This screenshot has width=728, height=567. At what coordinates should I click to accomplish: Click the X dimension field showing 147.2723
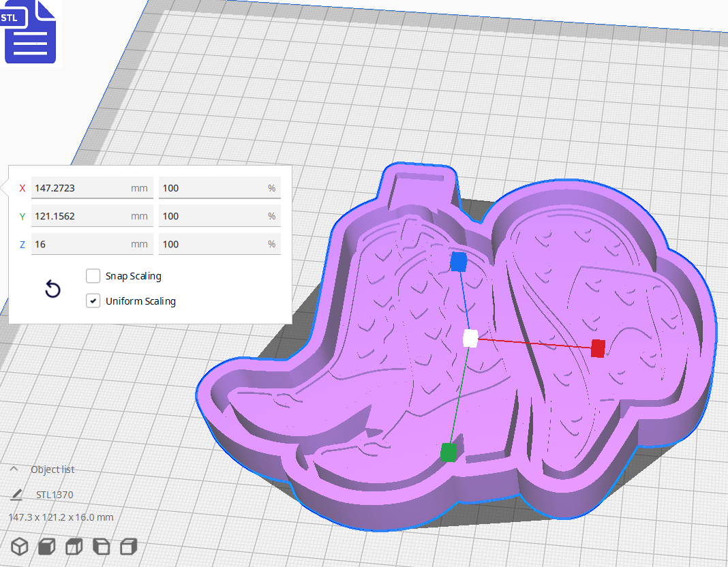point(92,187)
